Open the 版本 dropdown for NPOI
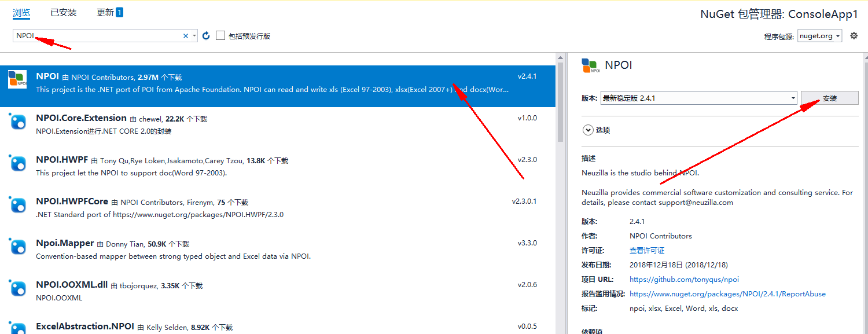The width and height of the screenshot is (868, 334). pyautogui.click(x=793, y=98)
